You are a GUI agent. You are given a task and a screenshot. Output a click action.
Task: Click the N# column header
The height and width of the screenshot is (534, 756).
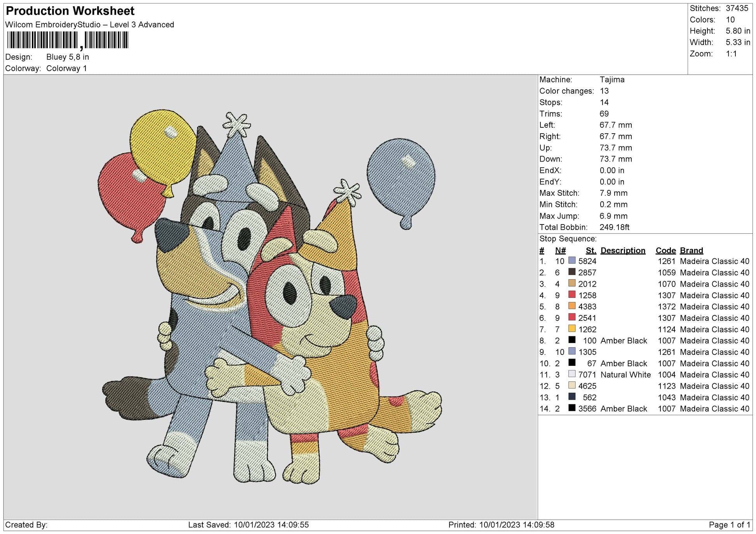560,250
